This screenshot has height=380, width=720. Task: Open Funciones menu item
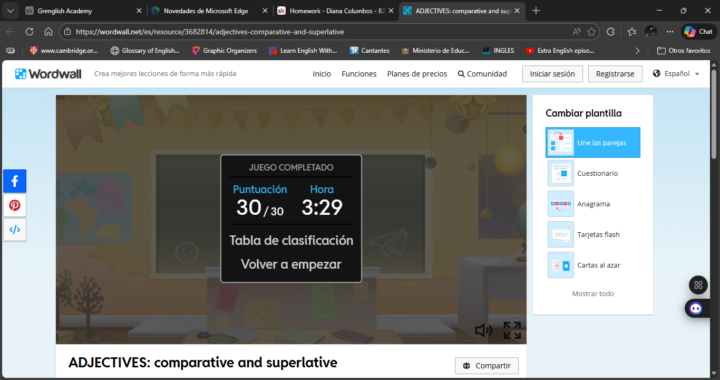[x=359, y=74]
